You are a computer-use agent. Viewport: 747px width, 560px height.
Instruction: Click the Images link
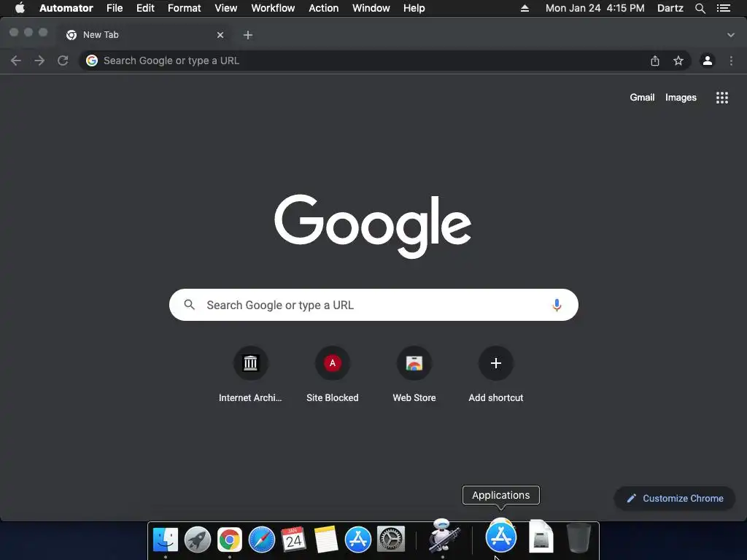pyautogui.click(x=681, y=98)
